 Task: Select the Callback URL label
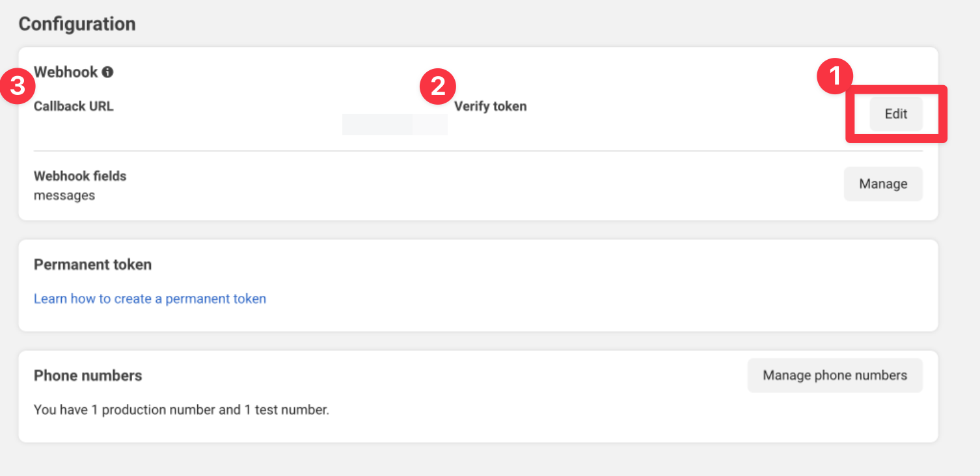(x=74, y=106)
